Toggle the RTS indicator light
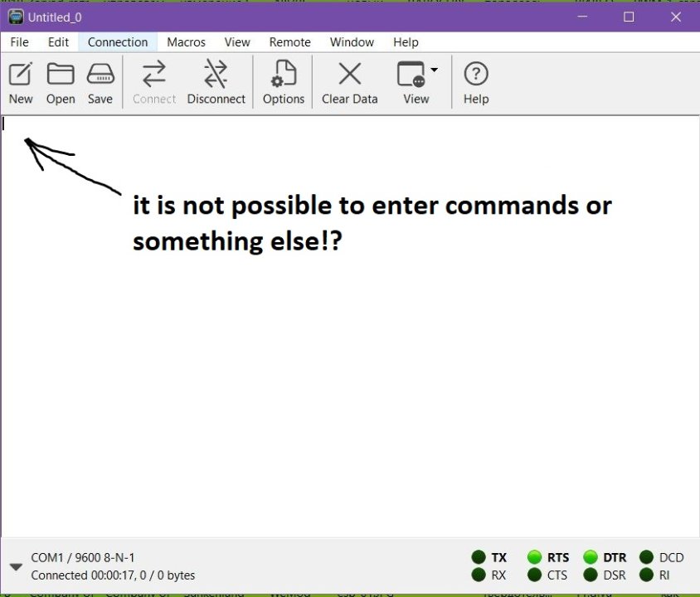700x597 pixels. tap(534, 557)
